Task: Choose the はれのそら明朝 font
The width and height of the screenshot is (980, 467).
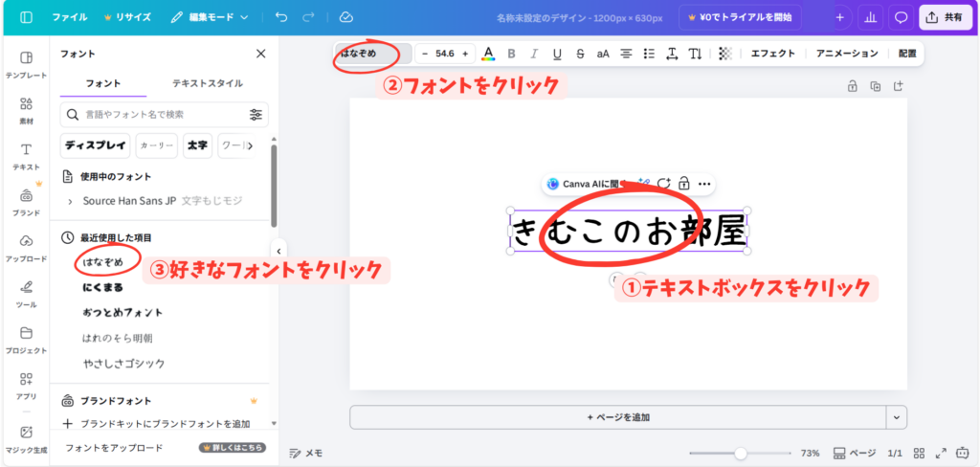Action: pos(118,338)
